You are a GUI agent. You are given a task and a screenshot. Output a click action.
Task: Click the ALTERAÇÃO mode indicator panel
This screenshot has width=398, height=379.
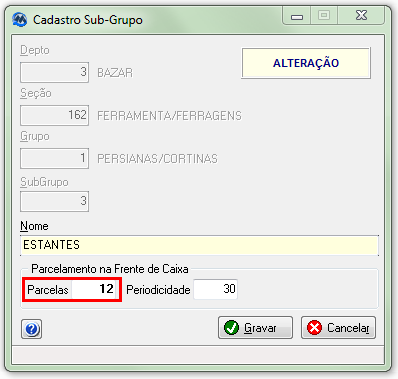pos(306,63)
